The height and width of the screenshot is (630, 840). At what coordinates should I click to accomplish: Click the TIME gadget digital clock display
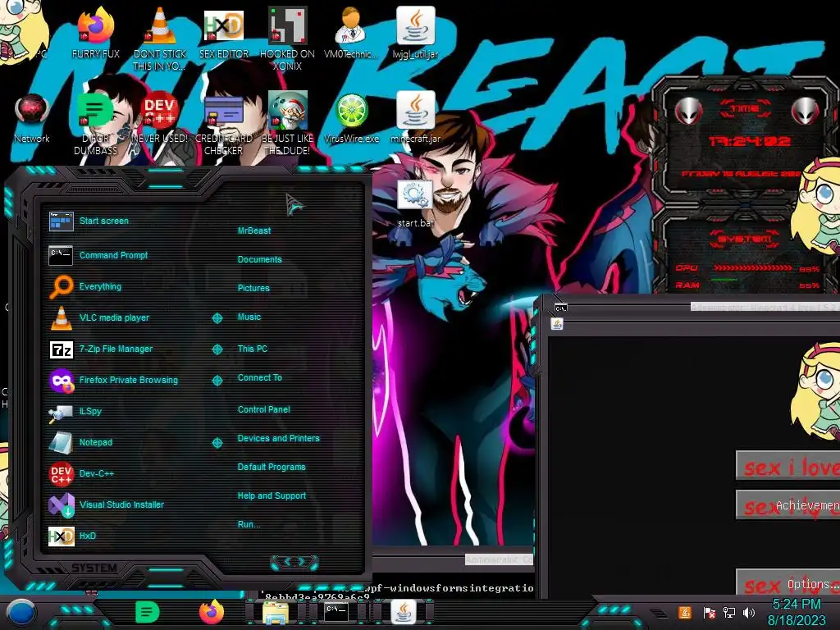coord(749,141)
